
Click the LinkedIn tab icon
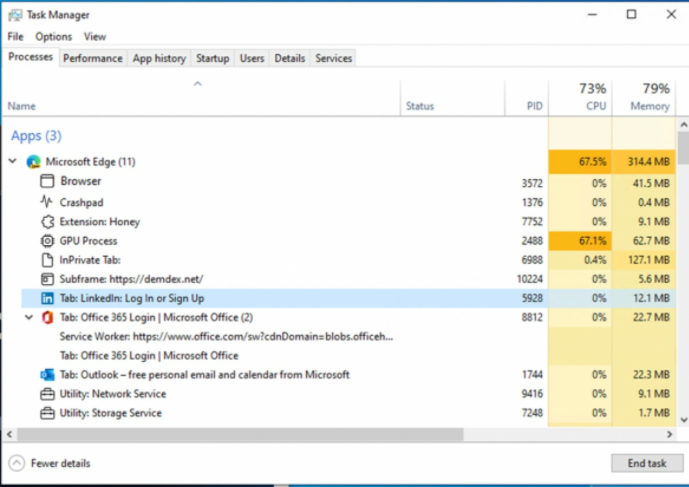46,298
